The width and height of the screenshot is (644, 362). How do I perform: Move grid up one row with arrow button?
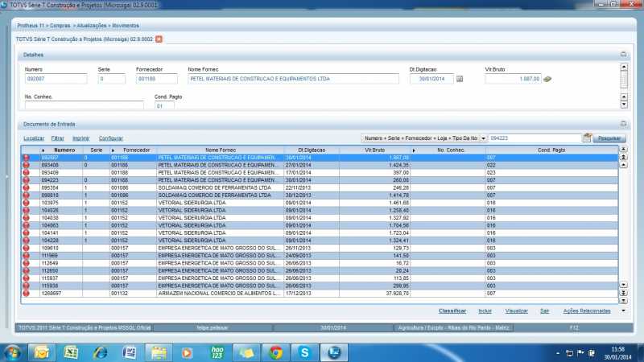[x=623, y=165]
